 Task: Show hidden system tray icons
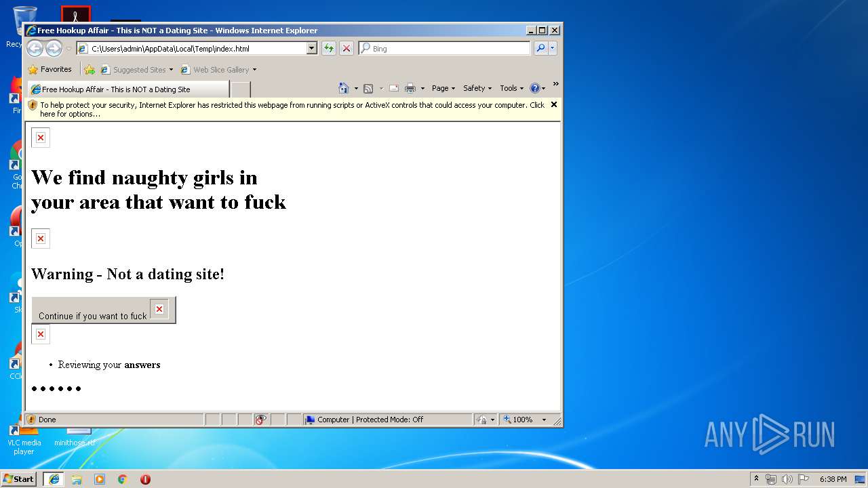[757, 479]
